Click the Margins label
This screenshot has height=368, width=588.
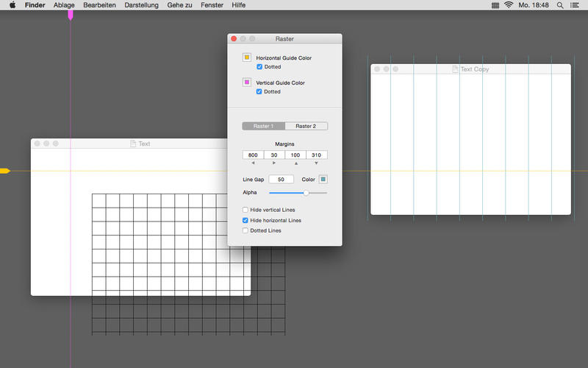point(284,144)
